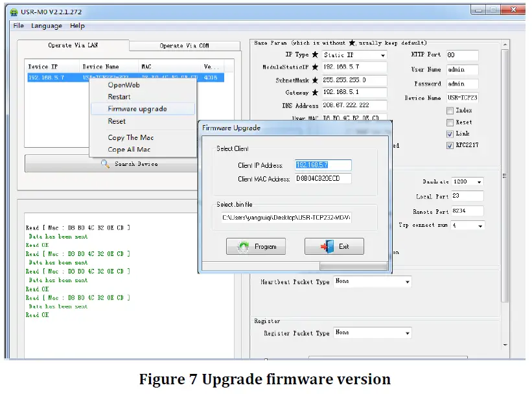This screenshot has height=394, width=532.
Task: Open the Baud rate dropdown
Action: point(468,182)
